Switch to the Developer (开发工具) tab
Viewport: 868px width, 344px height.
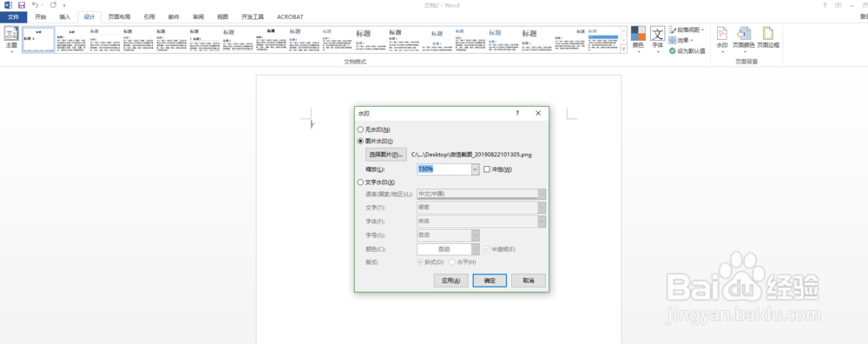[x=253, y=17]
